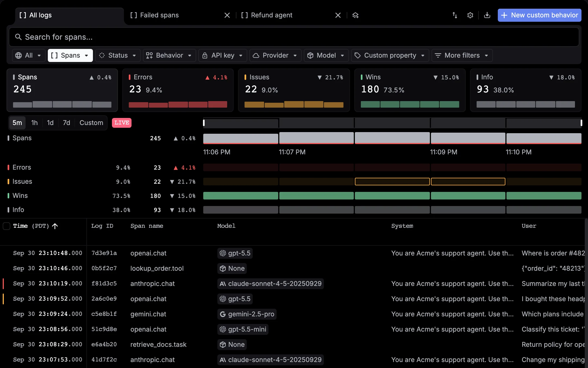The width and height of the screenshot is (588, 368).
Task: Click the highlighted Issues bar before 11:09 PM
Action: (392, 182)
